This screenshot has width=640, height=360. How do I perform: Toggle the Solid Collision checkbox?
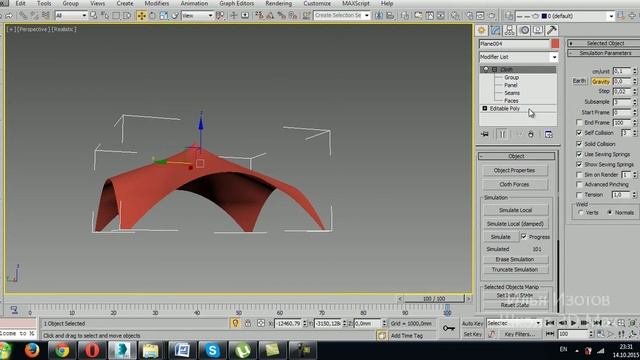coord(579,144)
